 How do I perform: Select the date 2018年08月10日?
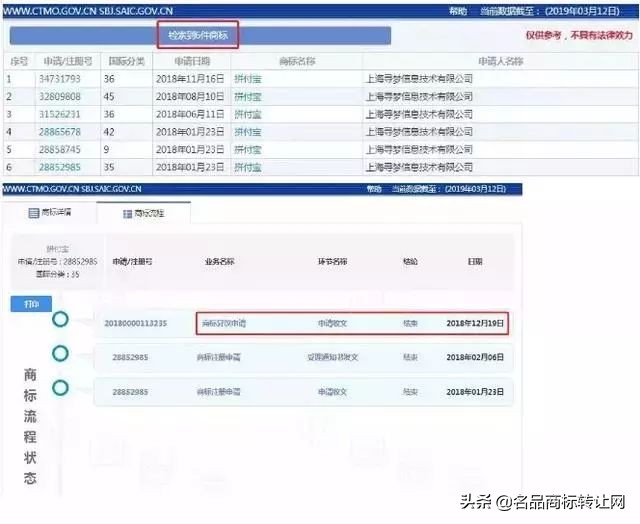point(190,97)
